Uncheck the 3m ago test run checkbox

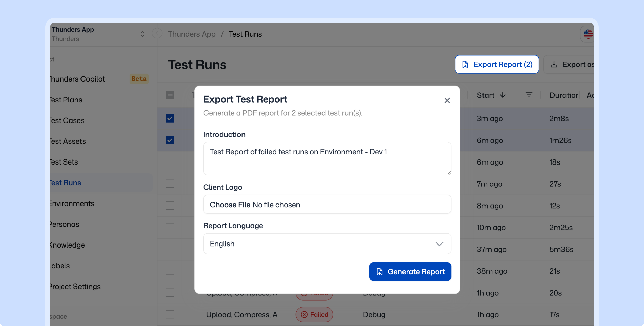[x=170, y=118]
